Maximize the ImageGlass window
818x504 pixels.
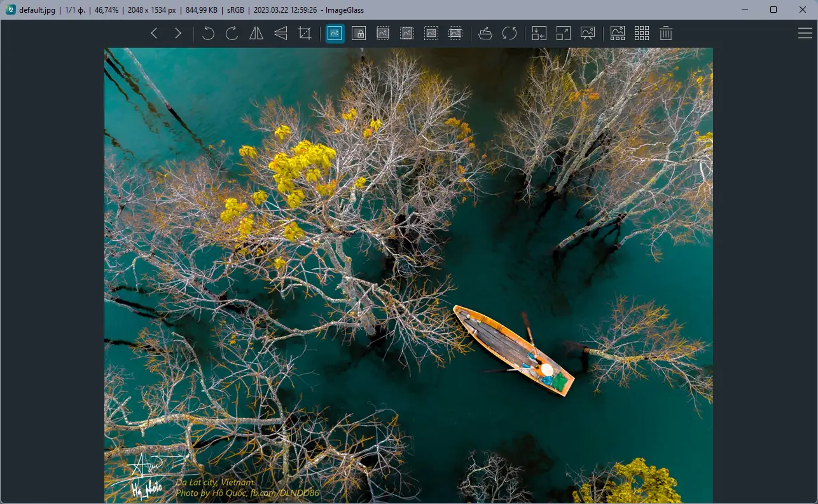(x=773, y=10)
